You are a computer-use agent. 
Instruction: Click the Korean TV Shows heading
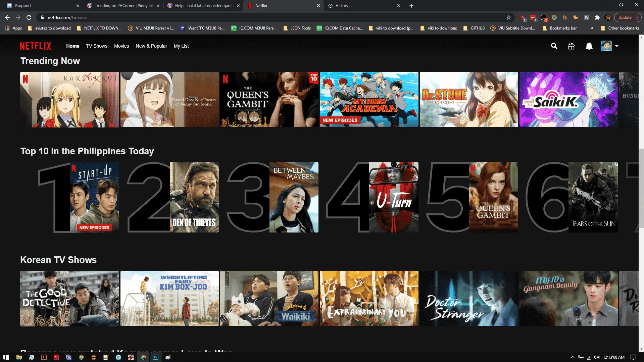click(x=58, y=260)
